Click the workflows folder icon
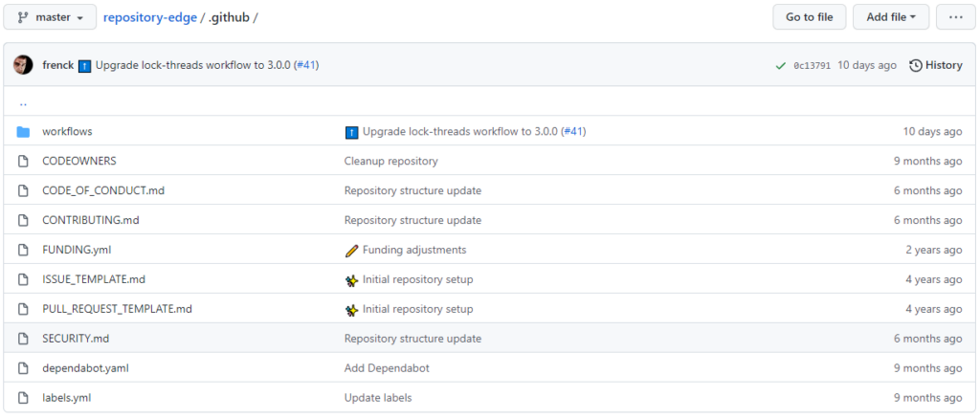The image size is (980, 419). (23, 131)
